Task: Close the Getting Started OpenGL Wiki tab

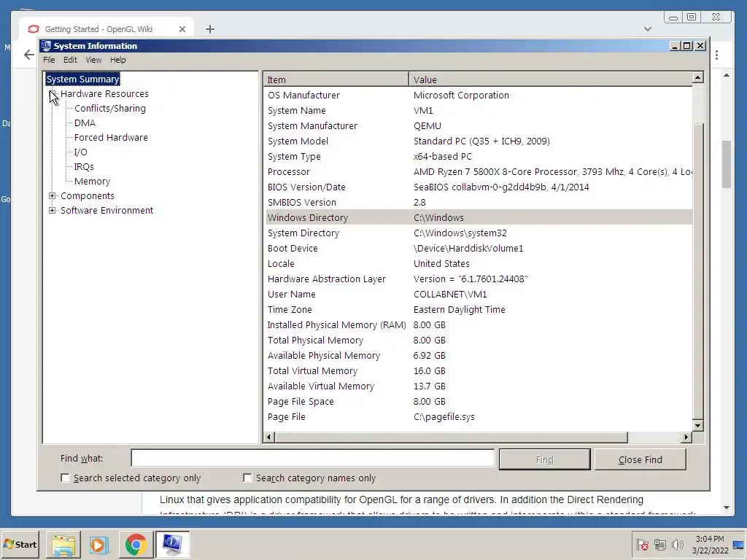Action: tap(182, 29)
